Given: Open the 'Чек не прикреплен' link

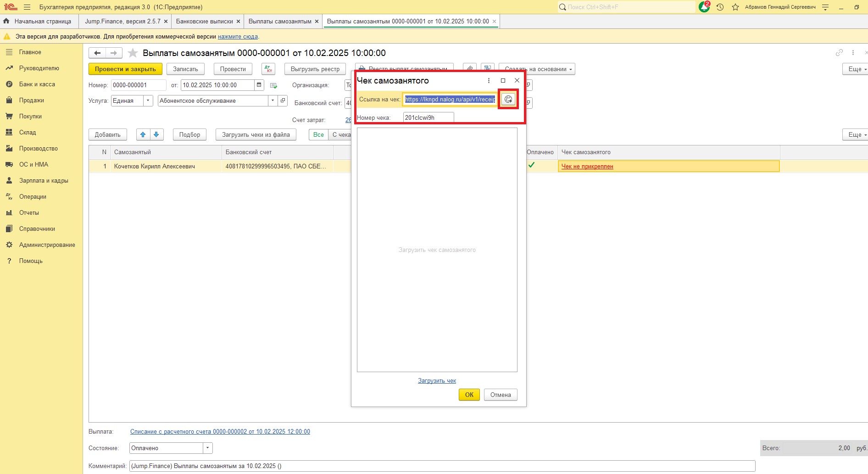Looking at the screenshot, I should (x=587, y=166).
